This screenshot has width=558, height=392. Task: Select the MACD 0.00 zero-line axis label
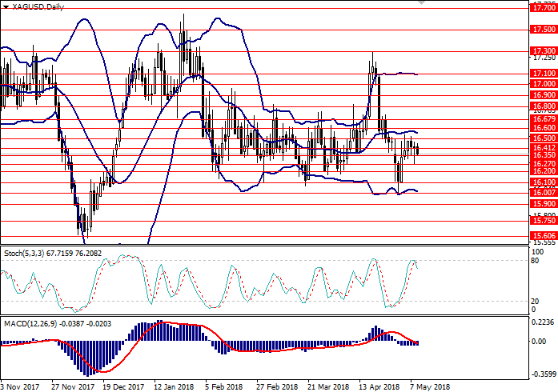542,342
